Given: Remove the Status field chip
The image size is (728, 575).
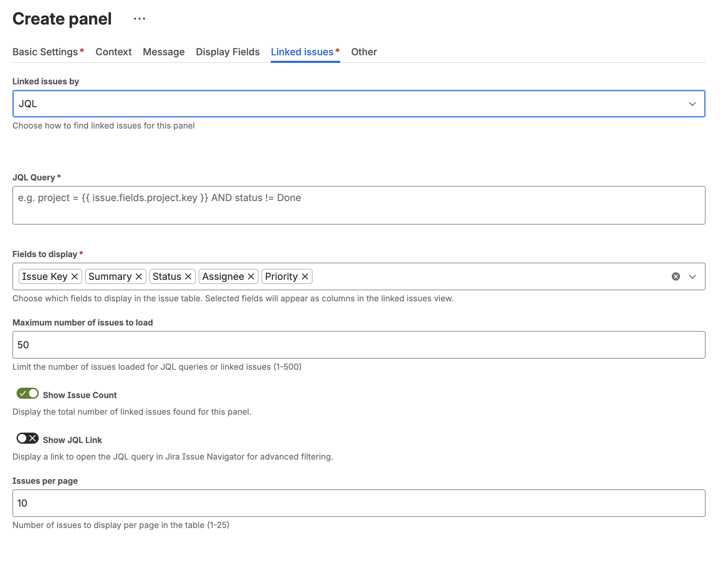Looking at the screenshot, I should coord(188,276).
